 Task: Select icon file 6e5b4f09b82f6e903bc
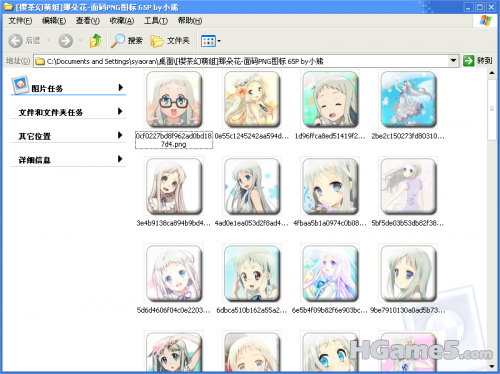click(x=330, y=273)
